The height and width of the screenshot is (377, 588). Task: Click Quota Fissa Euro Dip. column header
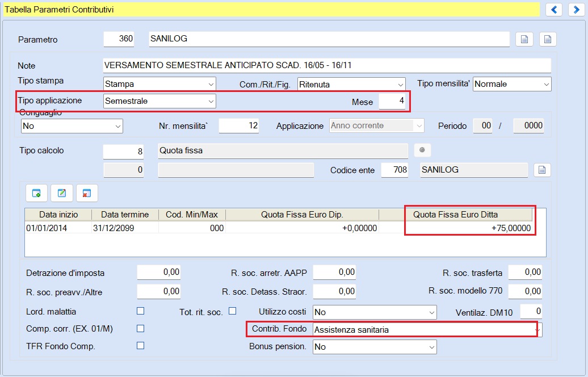[303, 215]
